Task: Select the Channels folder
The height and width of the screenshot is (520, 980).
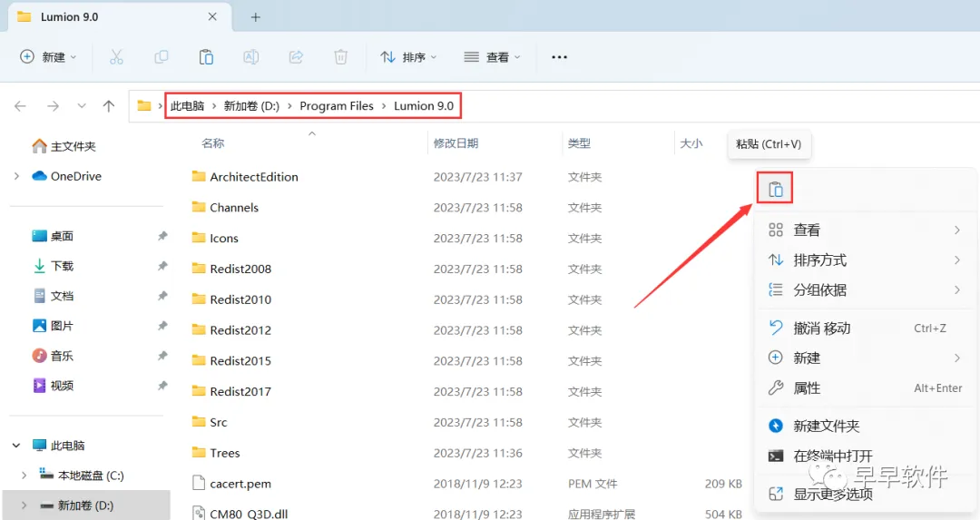Action: [225, 208]
